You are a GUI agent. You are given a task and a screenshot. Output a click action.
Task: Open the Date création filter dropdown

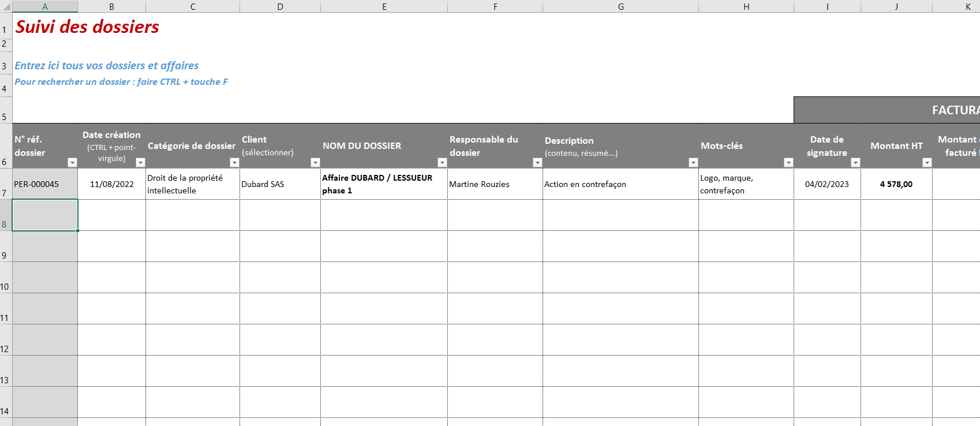[x=140, y=163]
